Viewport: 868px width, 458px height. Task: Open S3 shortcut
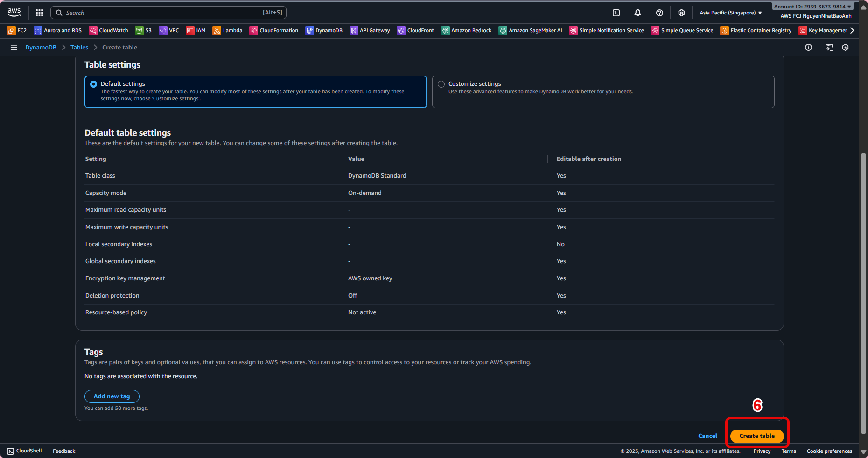pos(143,30)
